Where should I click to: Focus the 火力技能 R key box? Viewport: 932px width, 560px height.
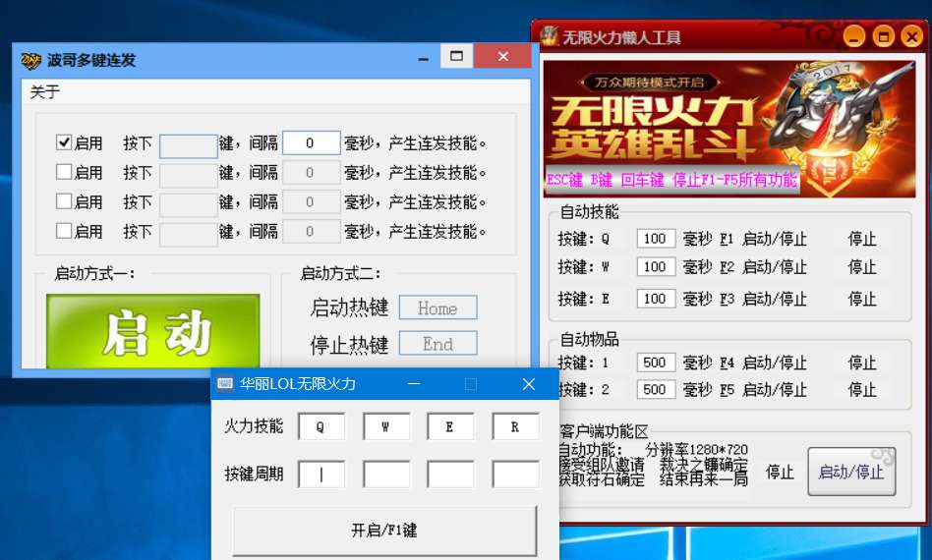[515, 426]
